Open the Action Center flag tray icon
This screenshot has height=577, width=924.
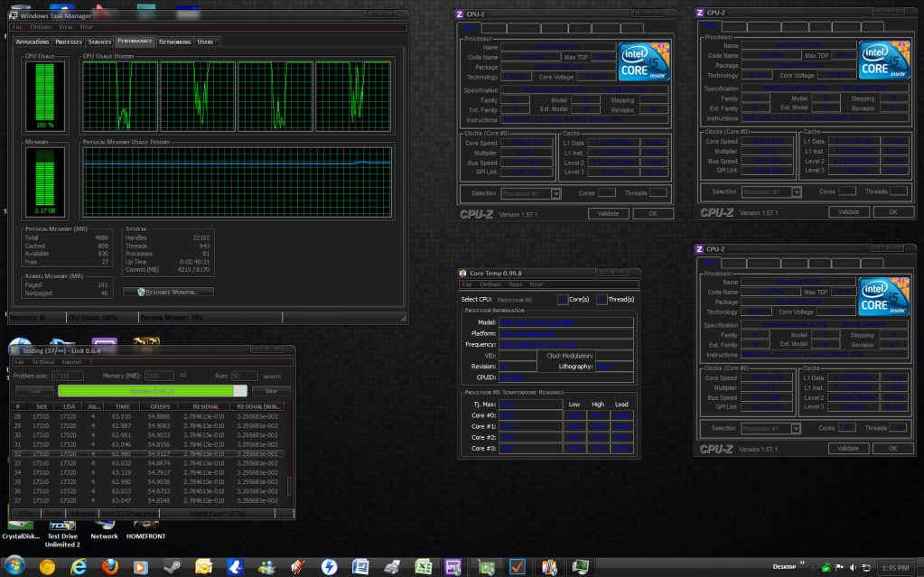pos(840,568)
